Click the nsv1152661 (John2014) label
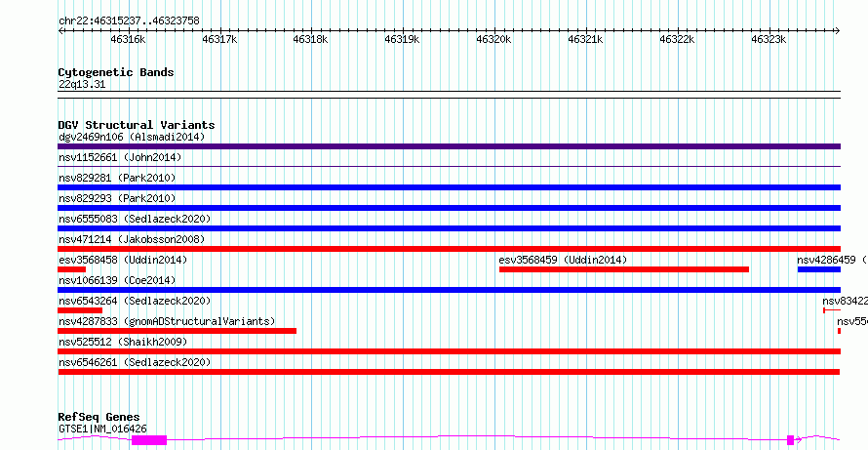The image size is (868, 450). (x=120, y=157)
